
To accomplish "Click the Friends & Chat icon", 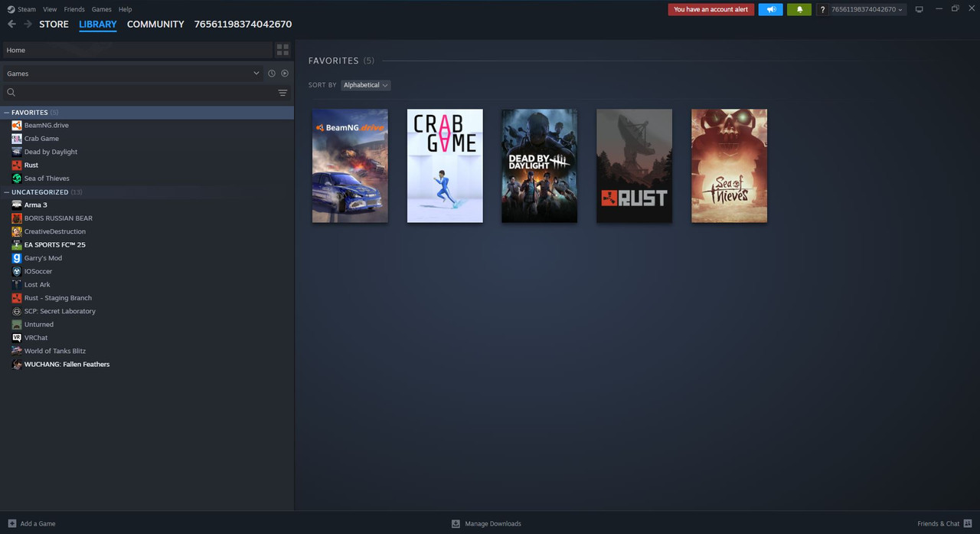I will tap(968, 523).
